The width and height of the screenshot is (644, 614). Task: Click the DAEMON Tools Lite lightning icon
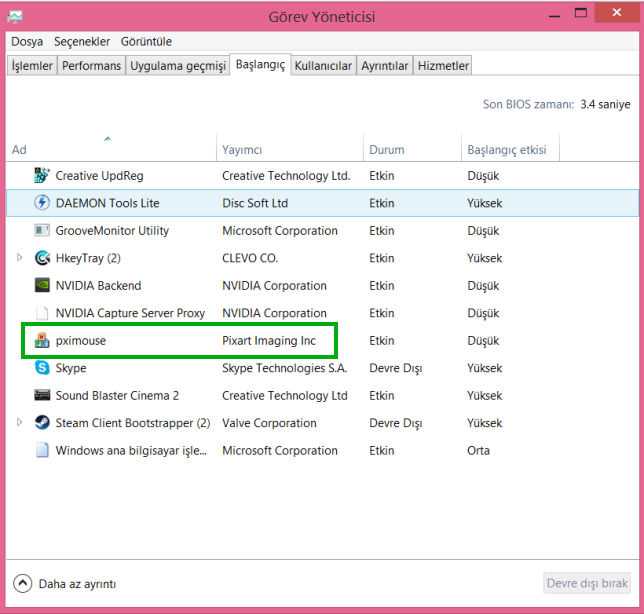42,203
